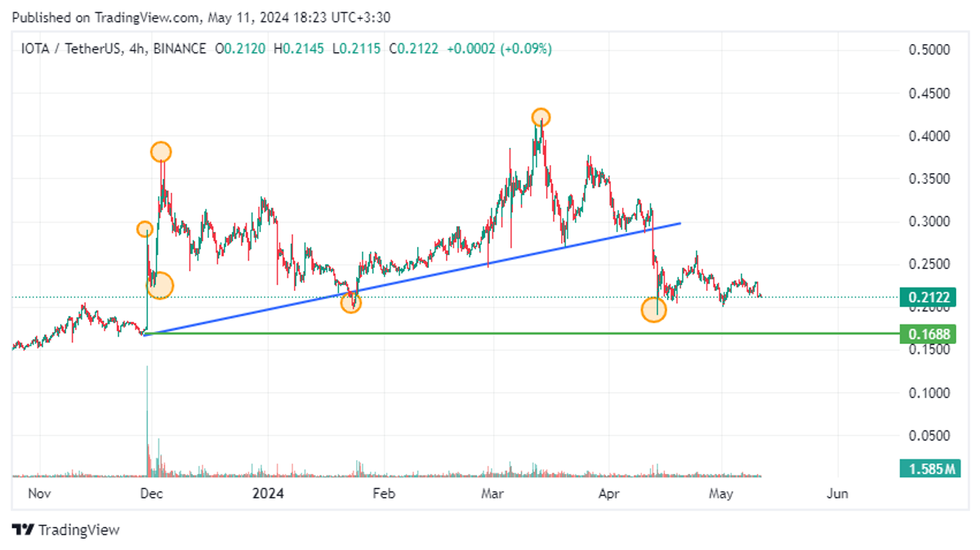Click the 2024 label on time axis

[x=267, y=494]
